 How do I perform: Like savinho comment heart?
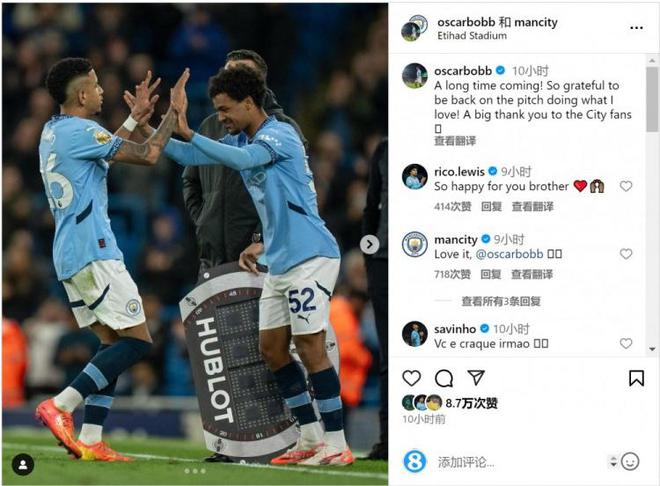coord(626,343)
